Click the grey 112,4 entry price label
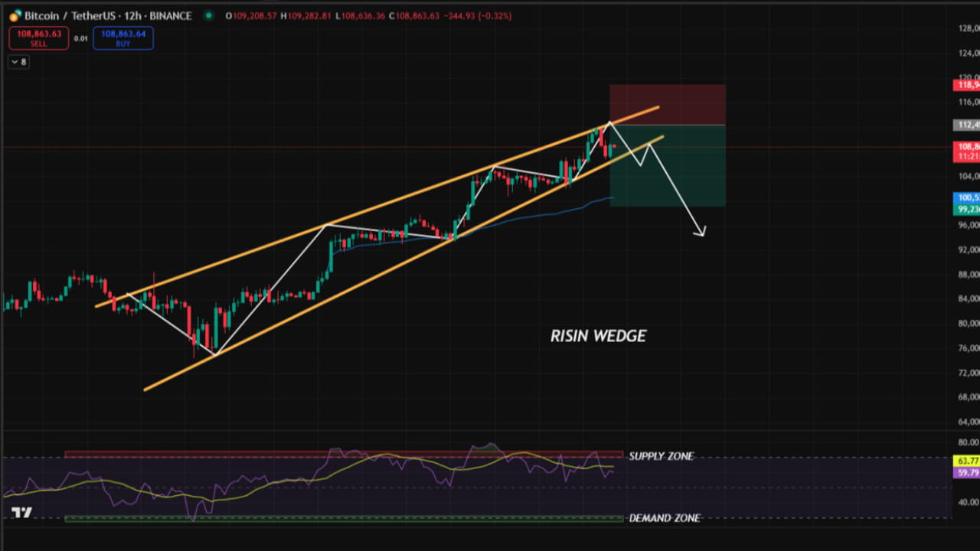 click(x=966, y=125)
